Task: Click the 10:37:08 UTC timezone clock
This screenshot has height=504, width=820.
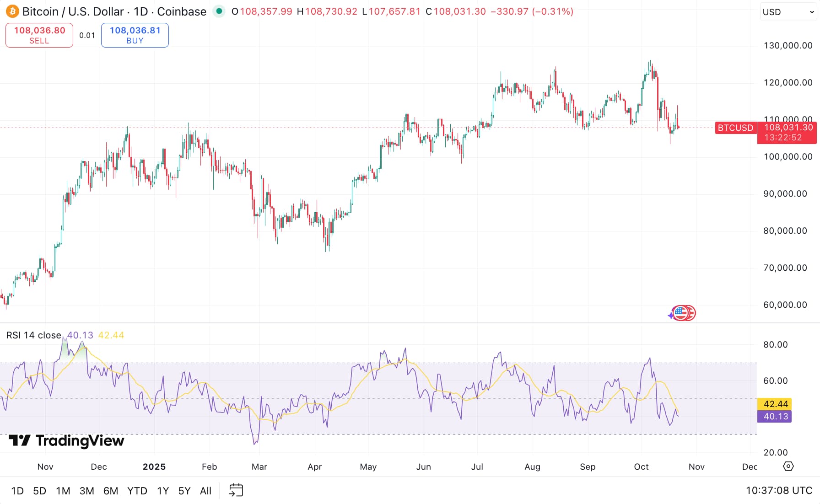Action: [x=779, y=490]
